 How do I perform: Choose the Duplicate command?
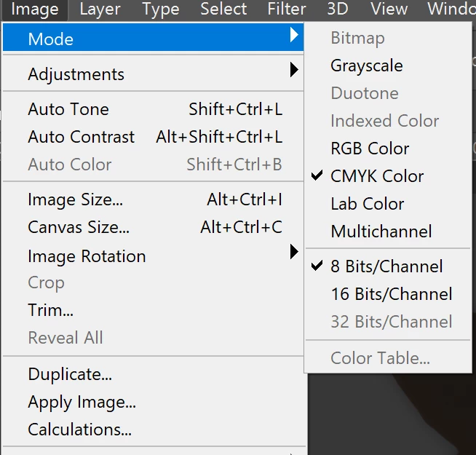pos(70,374)
